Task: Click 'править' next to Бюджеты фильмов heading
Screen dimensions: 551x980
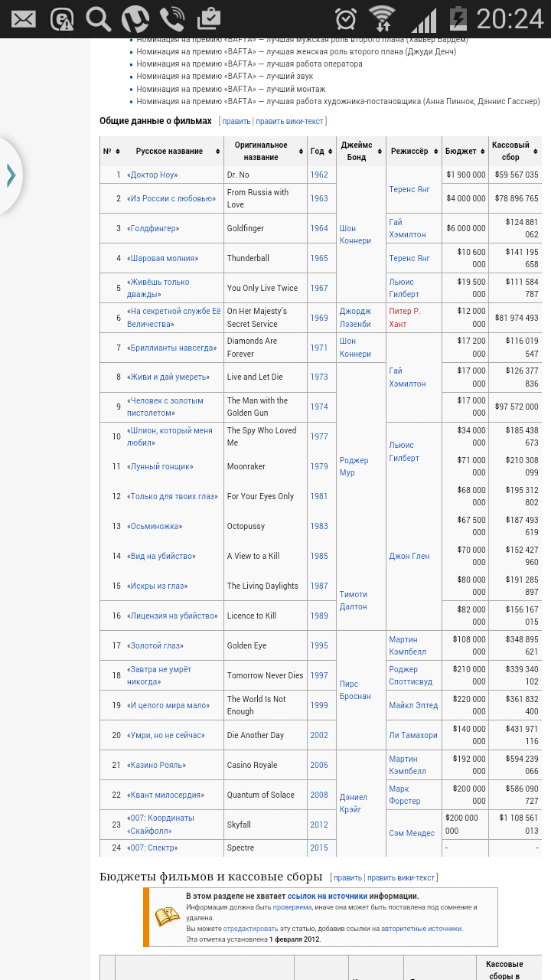Action: click(x=348, y=878)
